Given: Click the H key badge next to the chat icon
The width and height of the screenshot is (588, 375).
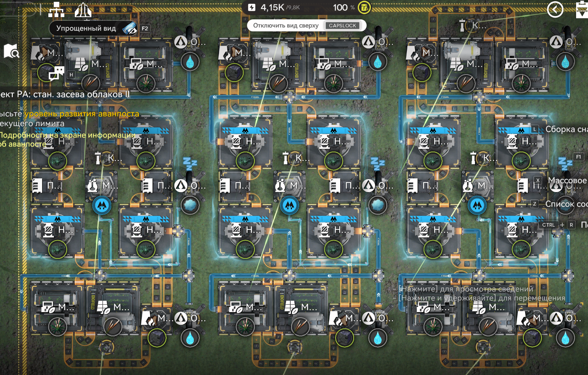Looking at the screenshot, I should (71, 75).
